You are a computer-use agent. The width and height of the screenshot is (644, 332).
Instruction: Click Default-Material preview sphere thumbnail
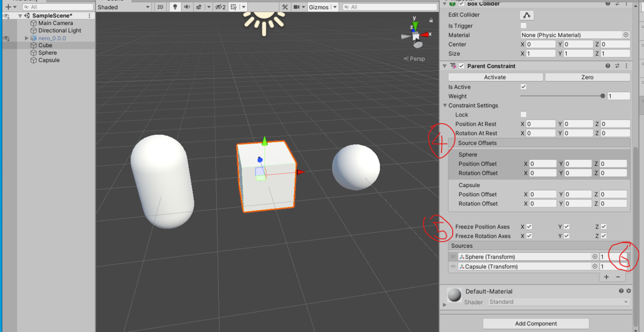click(x=455, y=295)
